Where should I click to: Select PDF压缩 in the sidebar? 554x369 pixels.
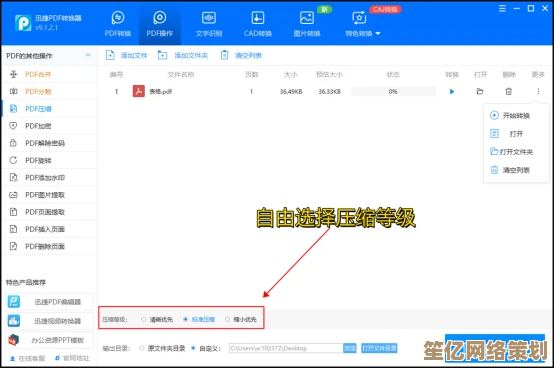49,109
